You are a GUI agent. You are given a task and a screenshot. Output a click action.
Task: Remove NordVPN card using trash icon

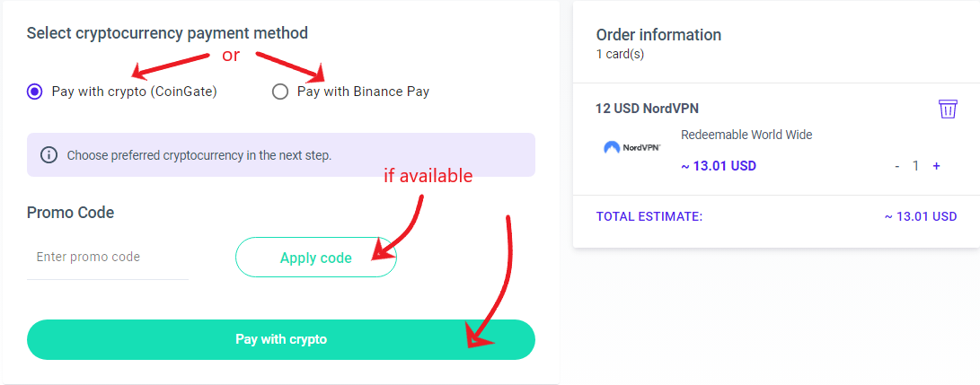[x=948, y=109]
